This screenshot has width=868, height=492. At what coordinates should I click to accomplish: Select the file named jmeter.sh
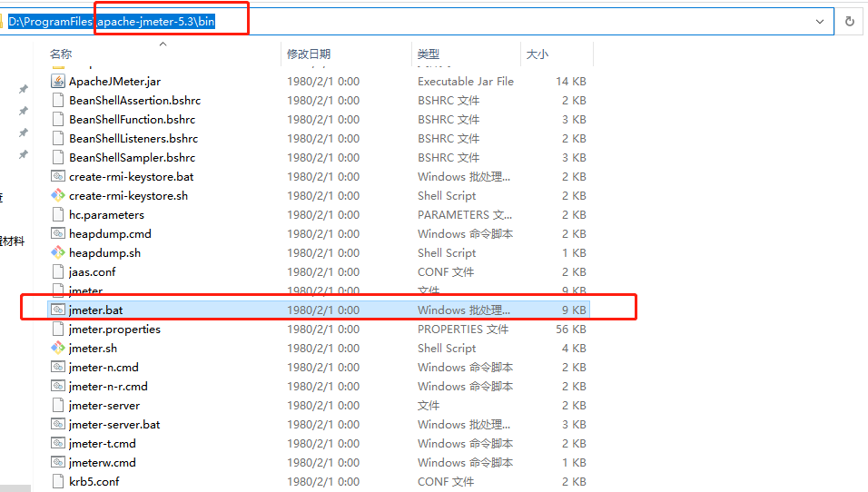93,348
